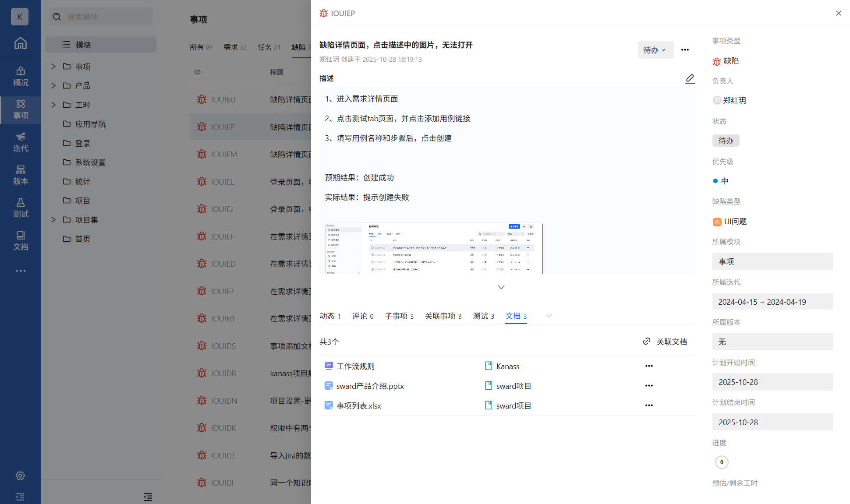This screenshot has width=850, height=504.
Task: Click the edit description pencil icon
Action: click(x=690, y=78)
